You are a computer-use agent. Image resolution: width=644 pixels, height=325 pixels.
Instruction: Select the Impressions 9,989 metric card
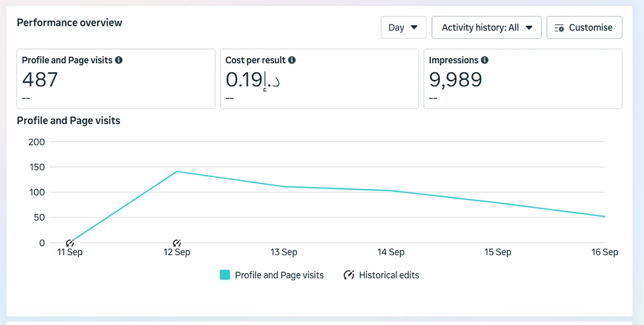[x=523, y=79]
